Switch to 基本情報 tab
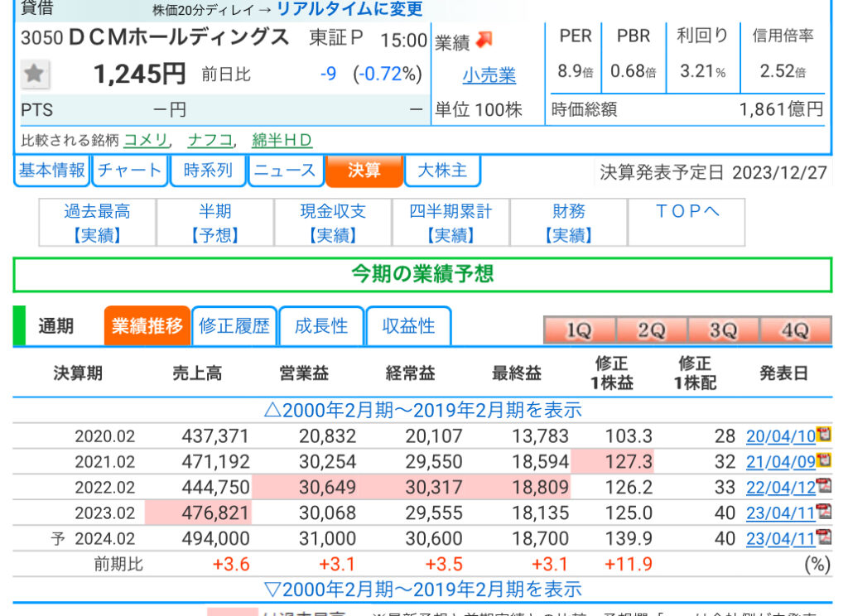 click(x=52, y=171)
